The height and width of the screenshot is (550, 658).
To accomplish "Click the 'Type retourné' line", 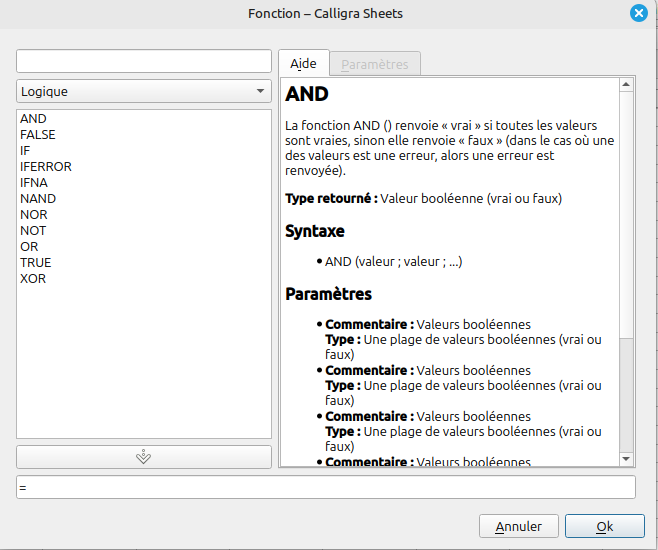I will tap(423, 198).
